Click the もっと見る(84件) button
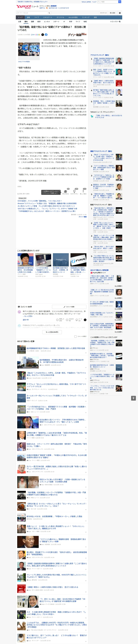 coord(52,332)
